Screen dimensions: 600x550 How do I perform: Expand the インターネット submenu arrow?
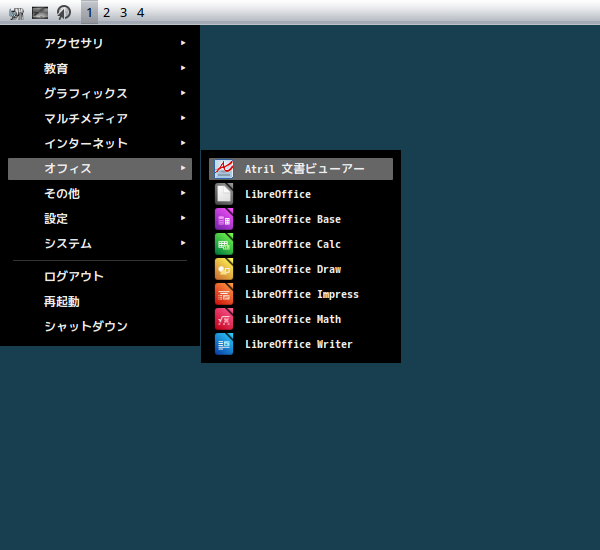coord(183,143)
